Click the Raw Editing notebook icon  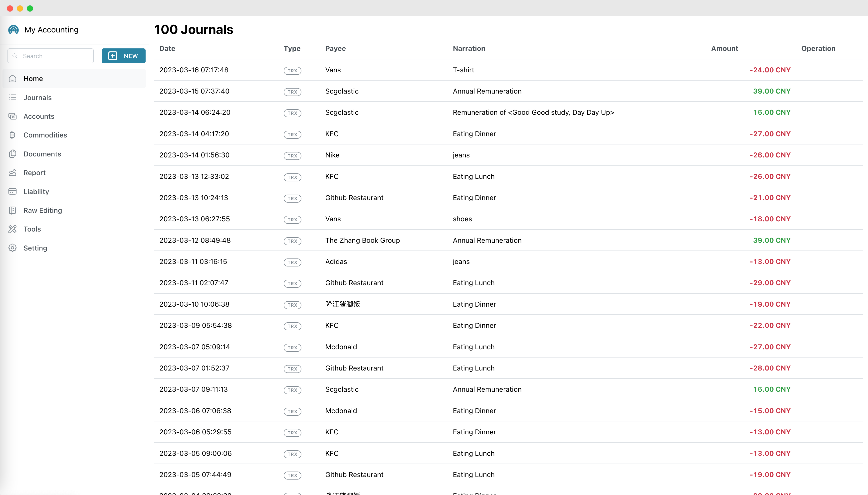click(x=12, y=210)
